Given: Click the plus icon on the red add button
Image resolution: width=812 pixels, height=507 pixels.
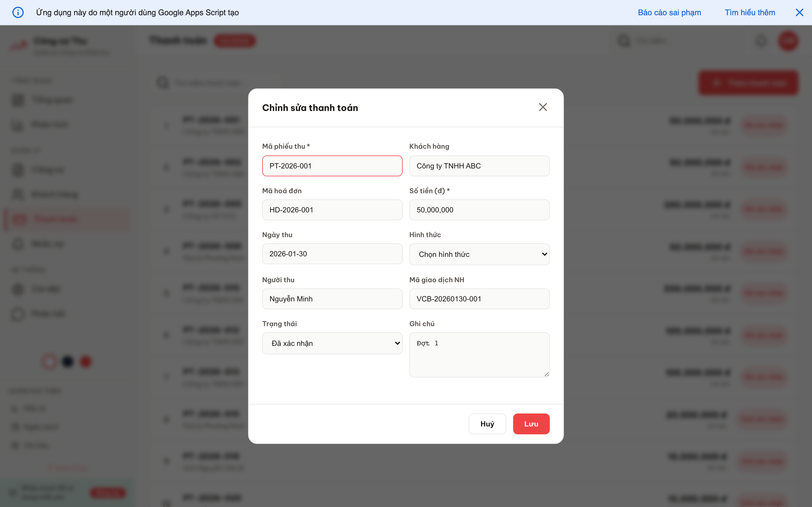Looking at the screenshot, I should tap(717, 83).
